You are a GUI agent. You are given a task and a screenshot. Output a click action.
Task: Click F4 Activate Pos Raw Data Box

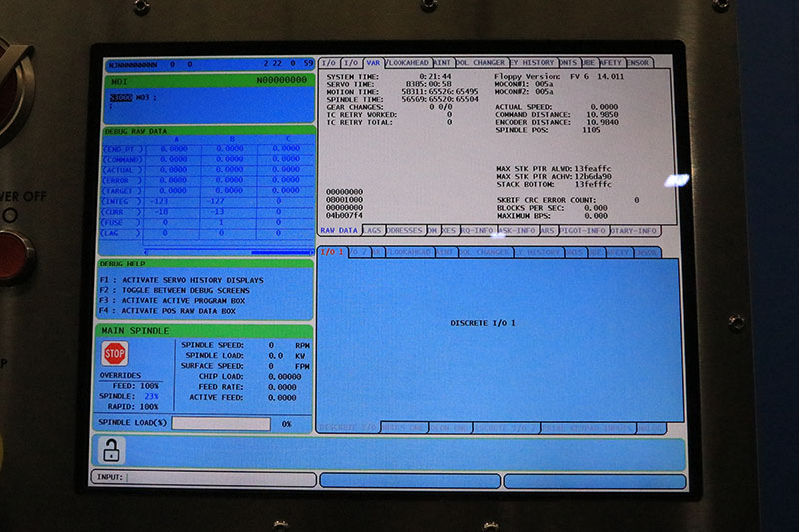tap(170, 311)
